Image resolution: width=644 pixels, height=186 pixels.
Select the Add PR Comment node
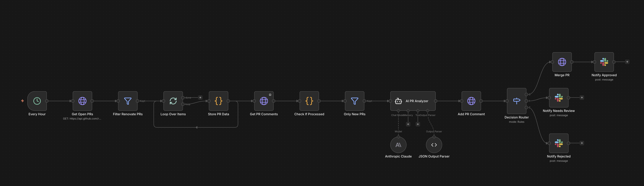coord(471,101)
